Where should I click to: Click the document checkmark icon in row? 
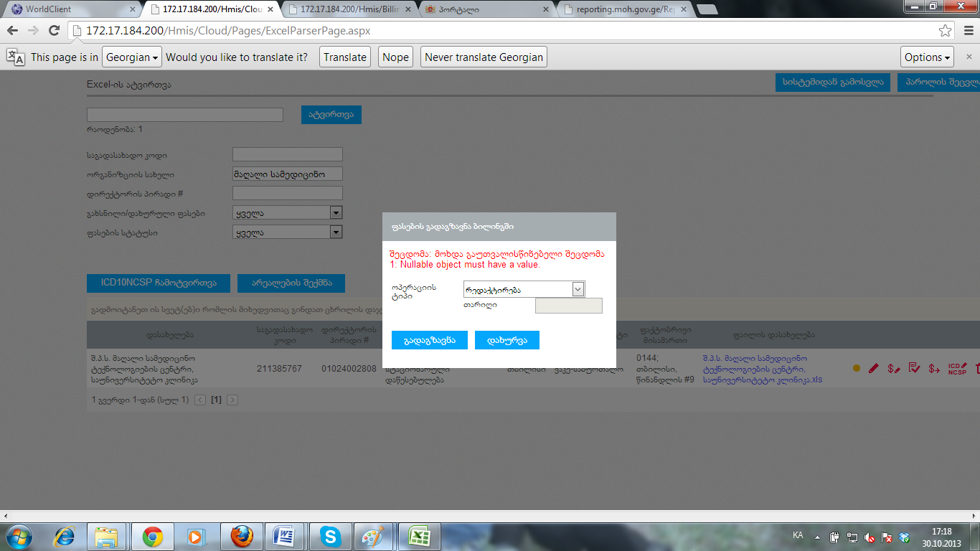pyautogui.click(x=914, y=368)
